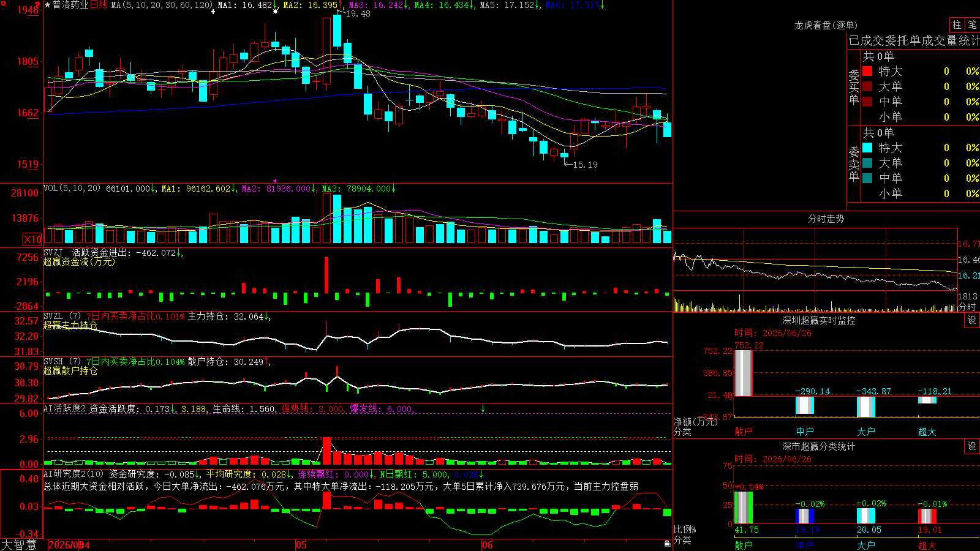Open 设 settings for 深圳超赢实时监控
This screenshot has width=980, height=551.
tap(972, 320)
